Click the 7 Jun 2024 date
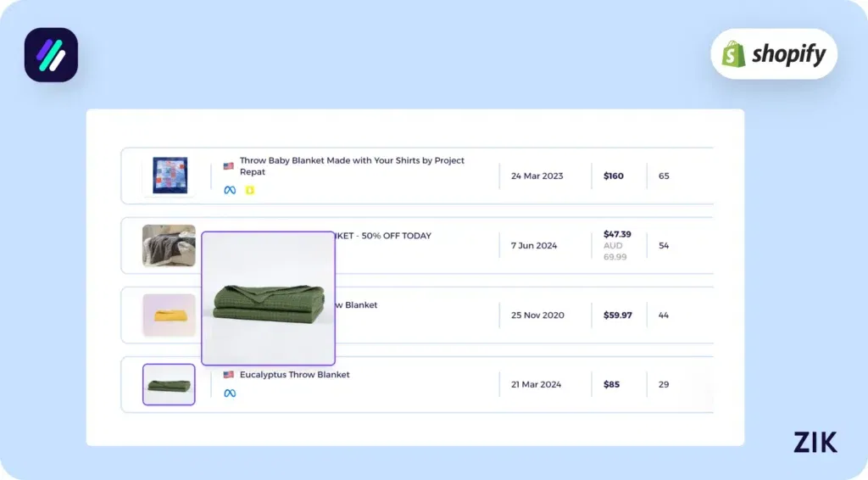This screenshot has width=868, height=480. coord(534,246)
